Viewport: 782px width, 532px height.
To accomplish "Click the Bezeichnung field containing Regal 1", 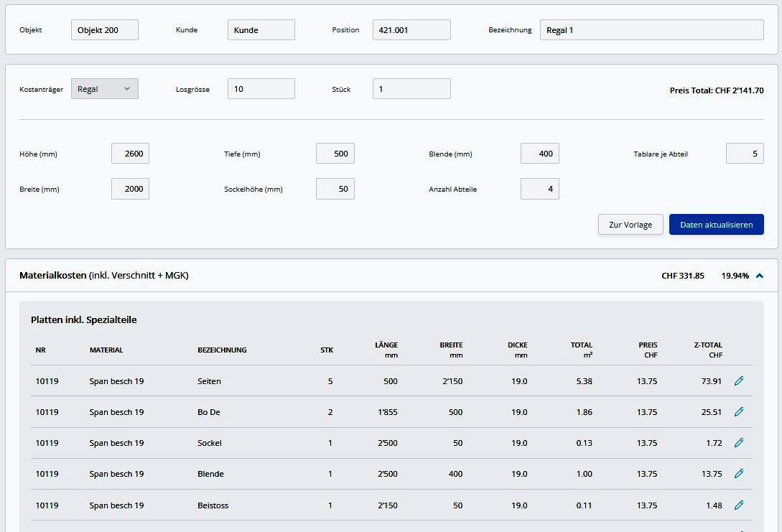I will coord(651,30).
